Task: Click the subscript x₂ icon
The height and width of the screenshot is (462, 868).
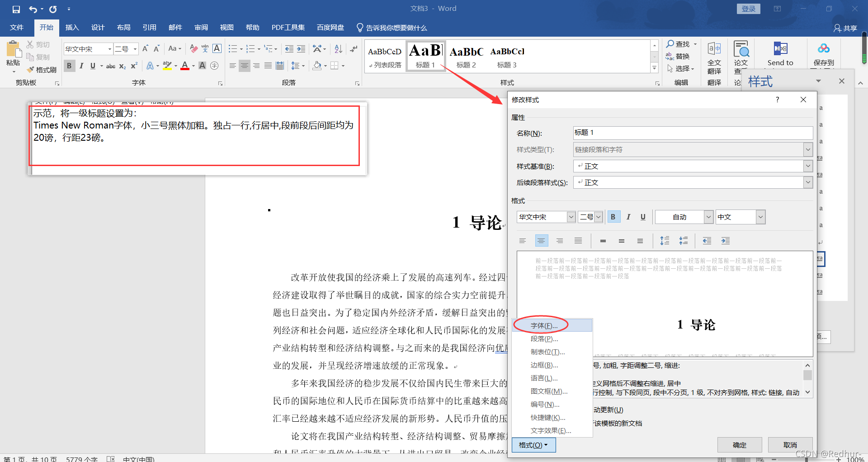Action: coord(123,66)
